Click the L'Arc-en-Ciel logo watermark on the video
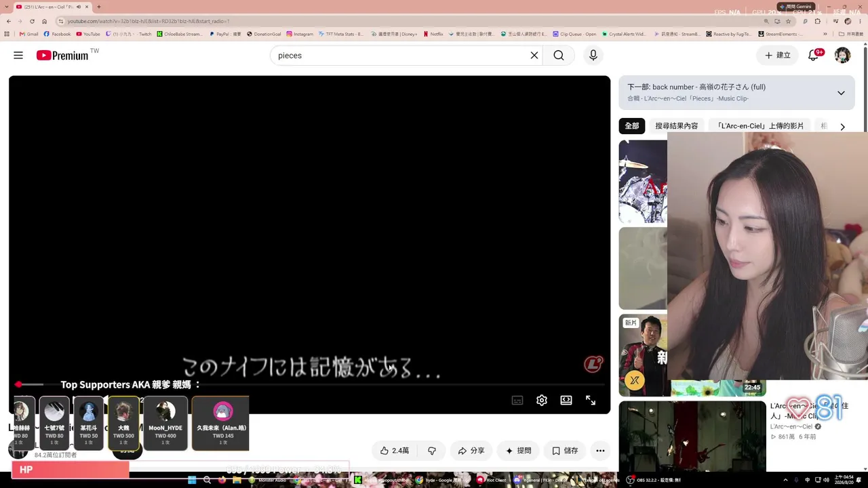Screen dimensions: 868x488 pyautogui.click(x=593, y=365)
